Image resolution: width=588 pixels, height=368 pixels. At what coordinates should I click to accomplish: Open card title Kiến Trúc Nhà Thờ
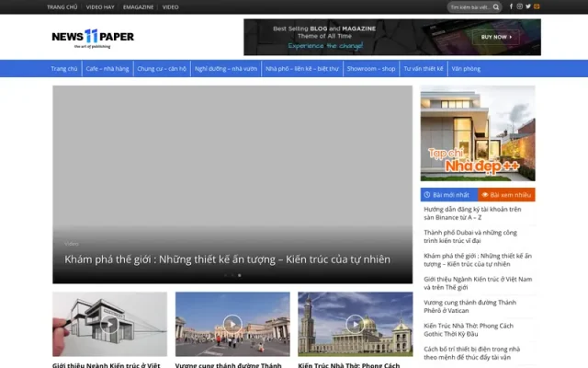click(x=349, y=365)
